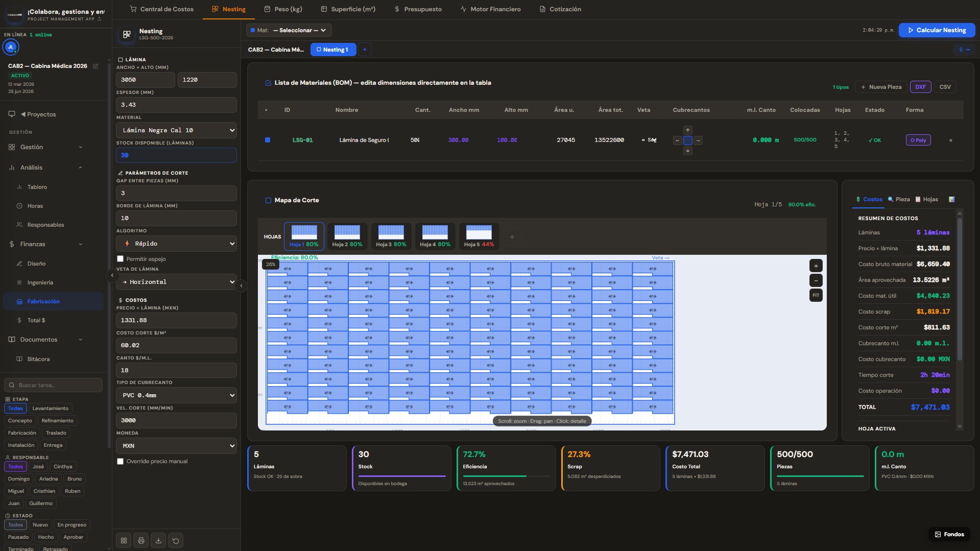This screenshot has height=551, width=980.
Task: Collapse the left sidebar with chevron handle
Action: (112, 275)
